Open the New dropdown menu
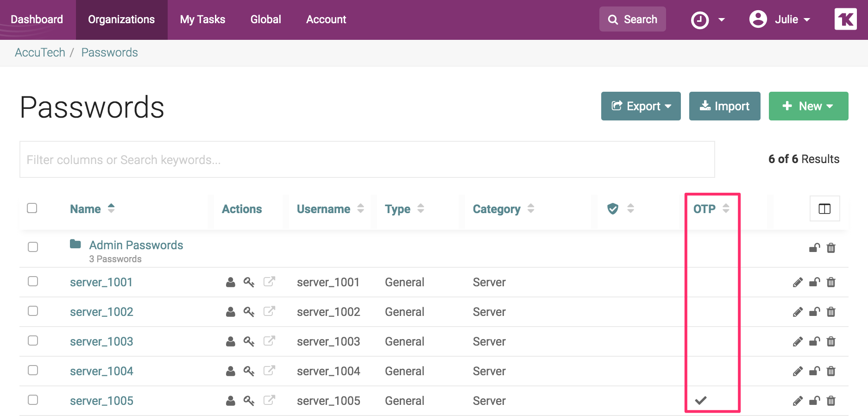Screen dimensions: 868x416 [808, 106]
